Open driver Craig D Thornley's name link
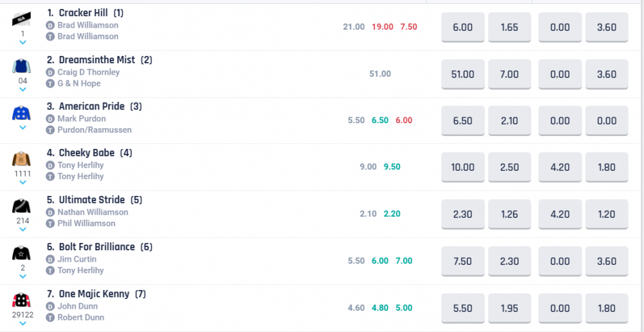Viewport: 644px width, 332px height. (88, 72)
